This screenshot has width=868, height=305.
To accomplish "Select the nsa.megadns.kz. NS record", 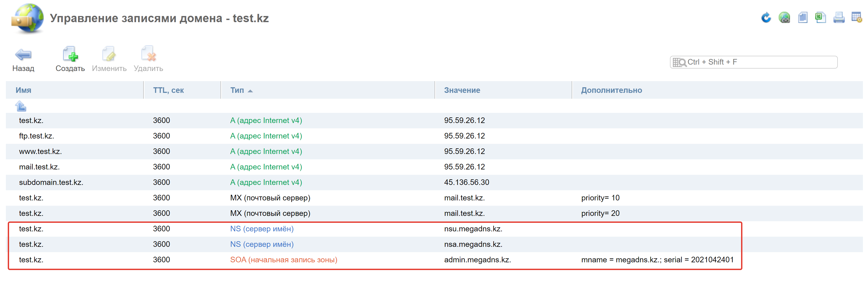I will click(434, 244).
